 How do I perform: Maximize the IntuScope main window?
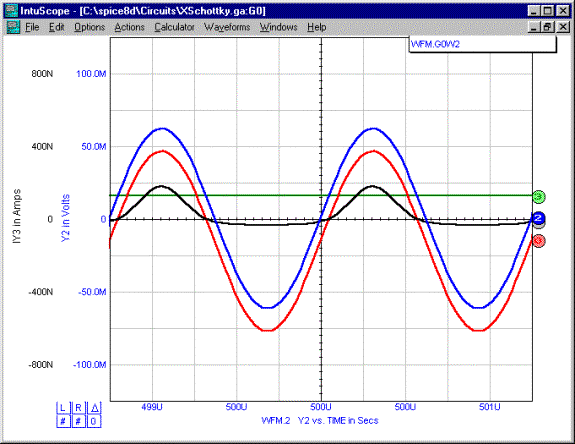point(548,11)
